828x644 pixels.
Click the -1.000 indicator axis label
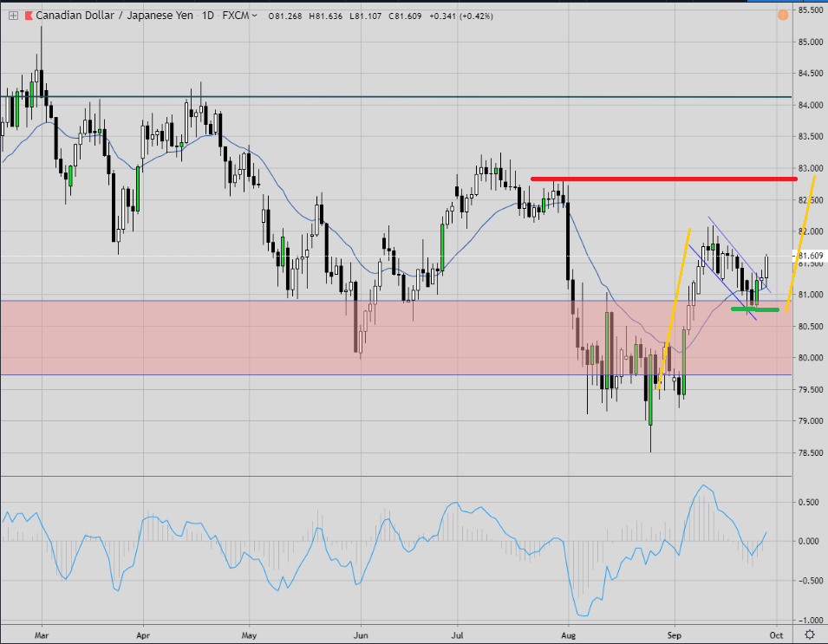pos(810,621)
